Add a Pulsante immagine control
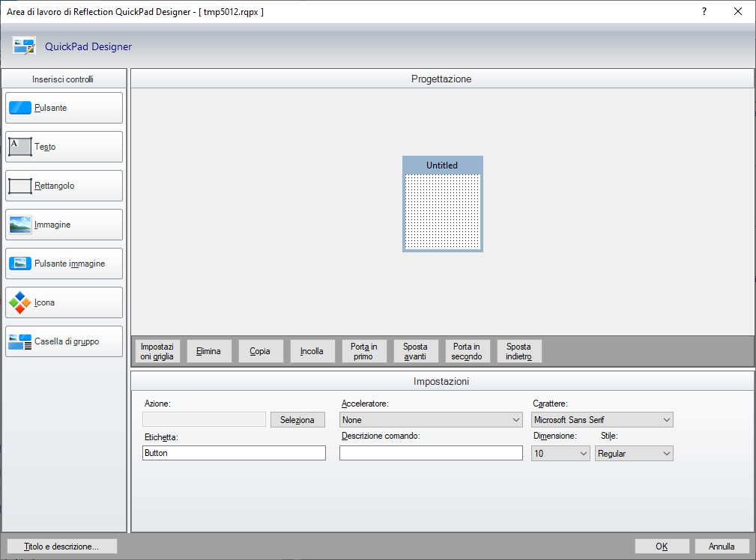This screenshot has height=560, width=756. (64, 264)
